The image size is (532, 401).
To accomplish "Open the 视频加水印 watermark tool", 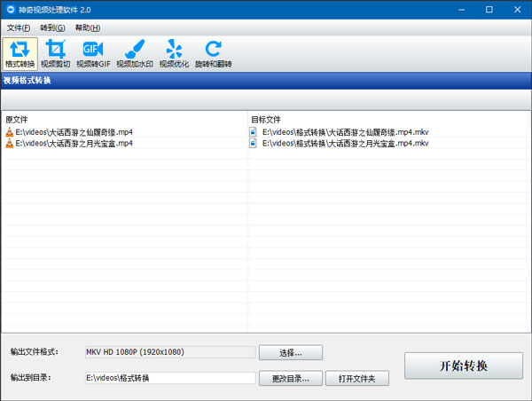I will pos(135,53).
